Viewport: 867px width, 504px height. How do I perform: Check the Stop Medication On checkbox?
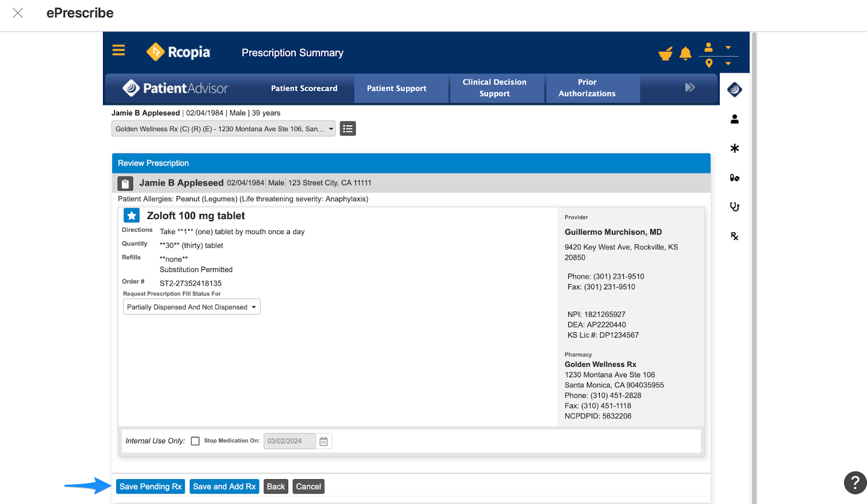[x=195, y=441]
